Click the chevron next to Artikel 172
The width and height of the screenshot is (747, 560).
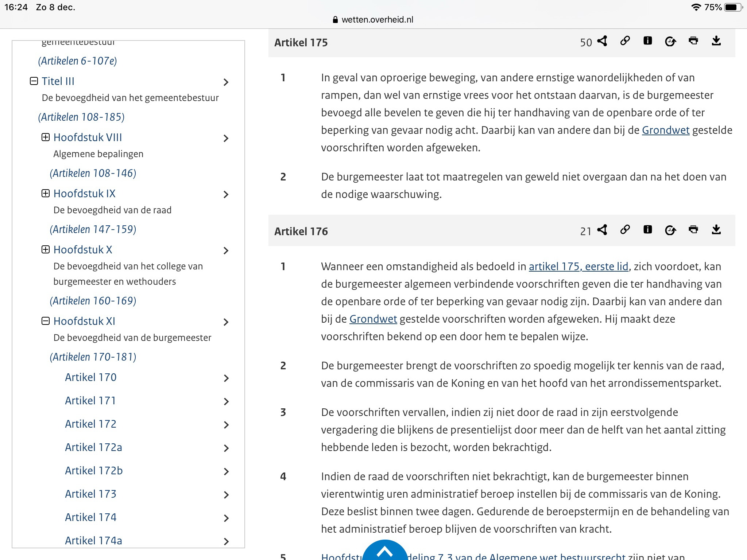[x=226, y=425]
